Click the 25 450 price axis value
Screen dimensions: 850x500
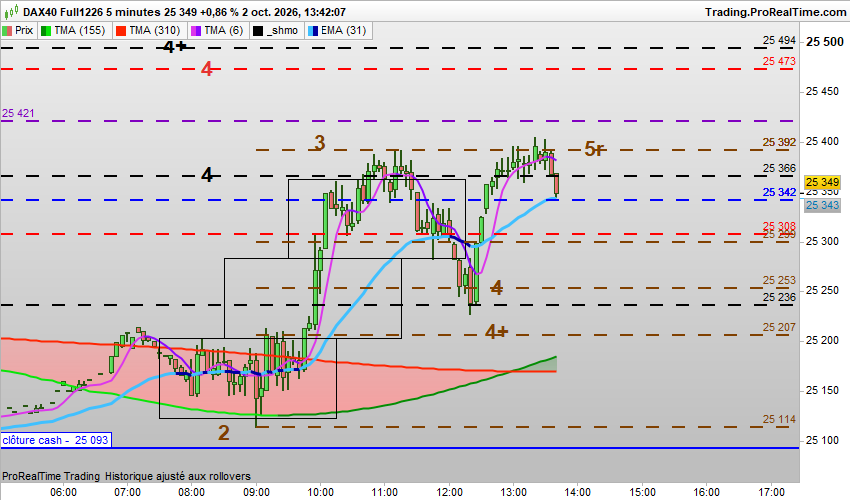point(822,92)
